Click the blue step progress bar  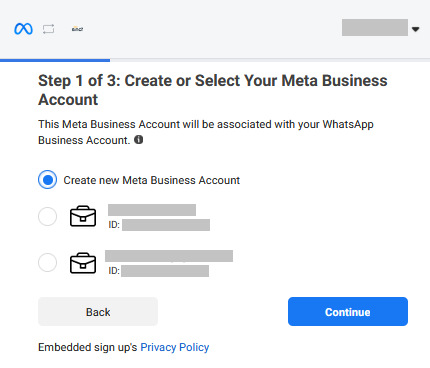[55, 60]
